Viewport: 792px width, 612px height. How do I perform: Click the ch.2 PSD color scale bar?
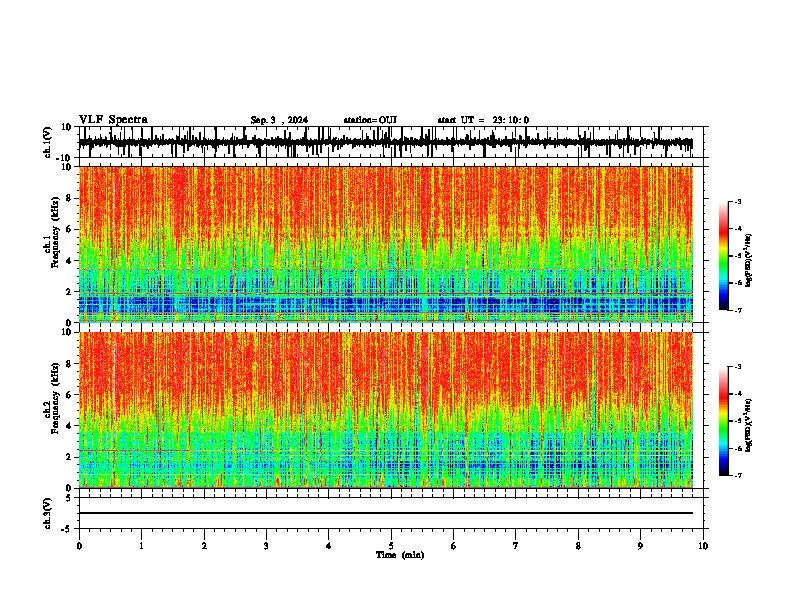click(723, 421)
